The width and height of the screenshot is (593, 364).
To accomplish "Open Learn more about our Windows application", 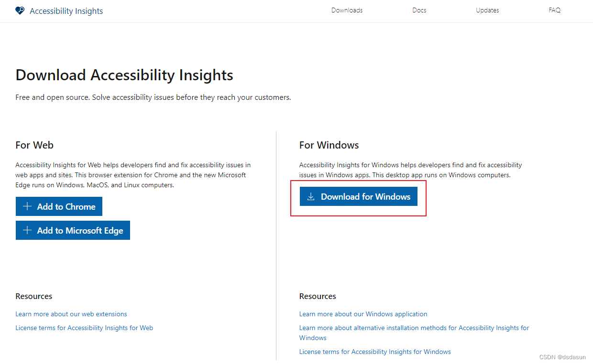I will point(363,314).
